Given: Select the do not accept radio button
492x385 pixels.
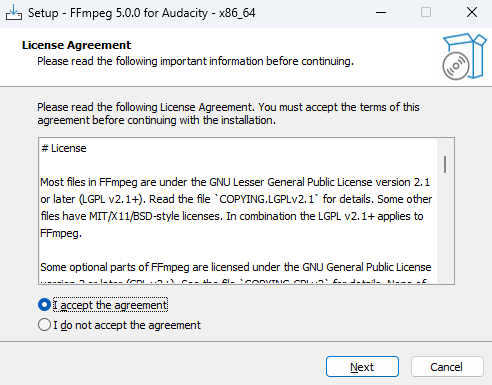Looking at the screenshot, I should tap(44, 325).
